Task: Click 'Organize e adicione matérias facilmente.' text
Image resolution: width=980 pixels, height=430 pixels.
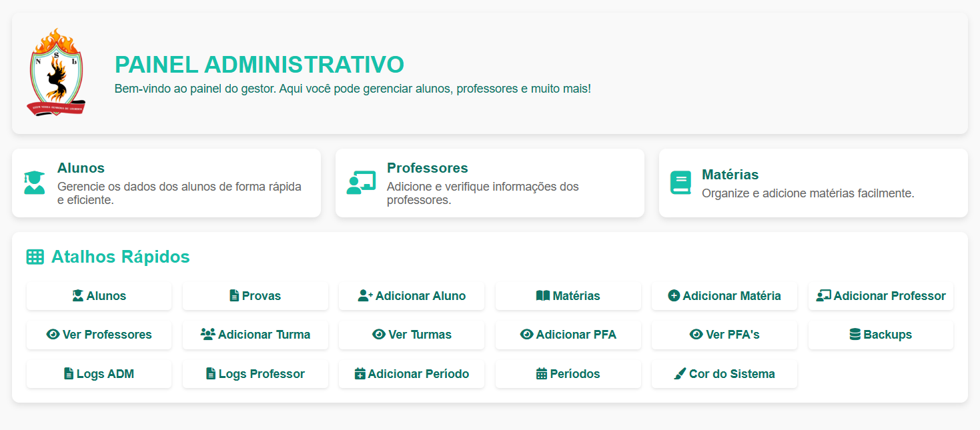Action: (x=808, y=193)
